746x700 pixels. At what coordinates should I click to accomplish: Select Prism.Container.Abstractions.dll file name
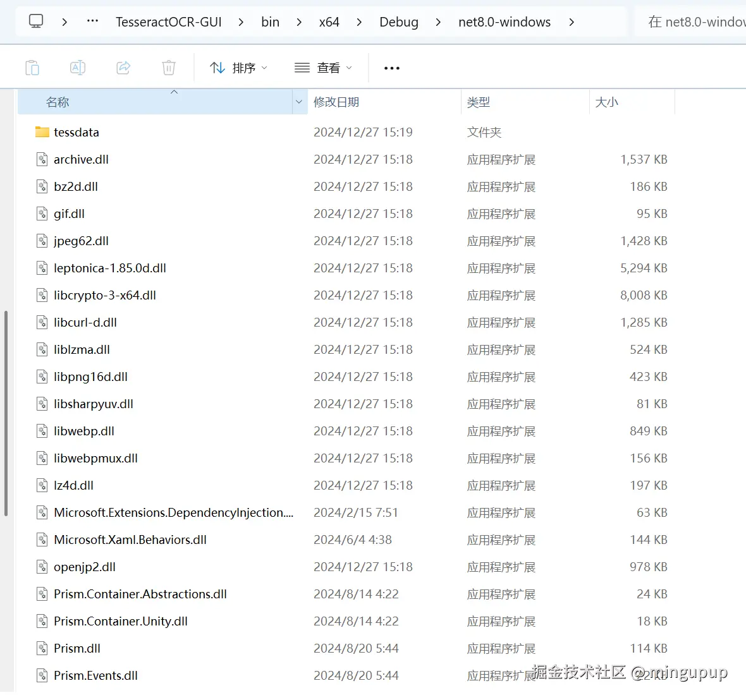point(140,594)
